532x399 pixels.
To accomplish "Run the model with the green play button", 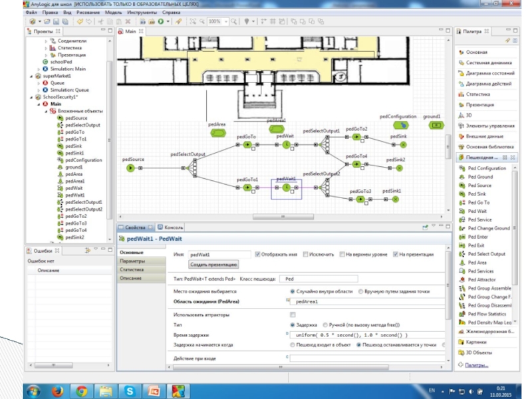I will [160, 22].
